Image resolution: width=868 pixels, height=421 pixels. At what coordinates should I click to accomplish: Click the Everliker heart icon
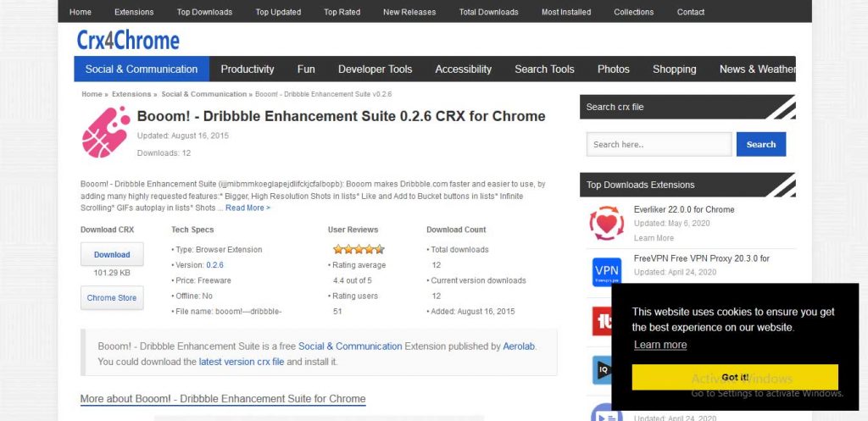(x=606, y=223)
